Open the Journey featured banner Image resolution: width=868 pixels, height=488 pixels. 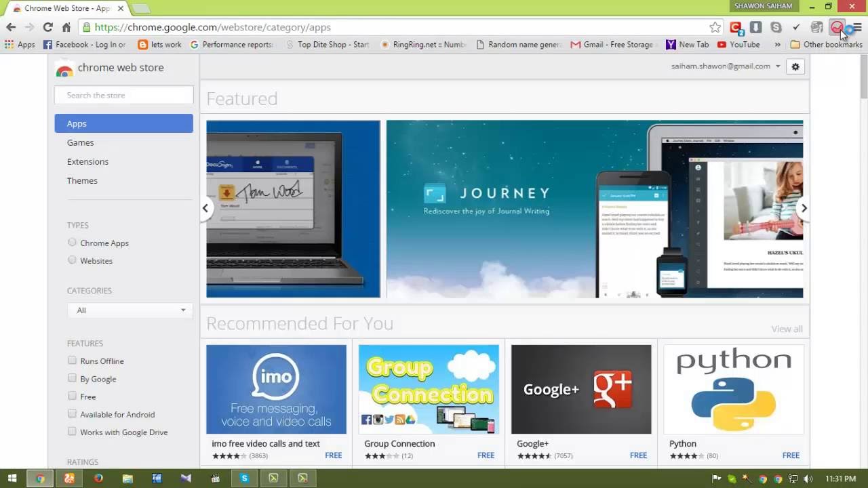click(595, 209)
